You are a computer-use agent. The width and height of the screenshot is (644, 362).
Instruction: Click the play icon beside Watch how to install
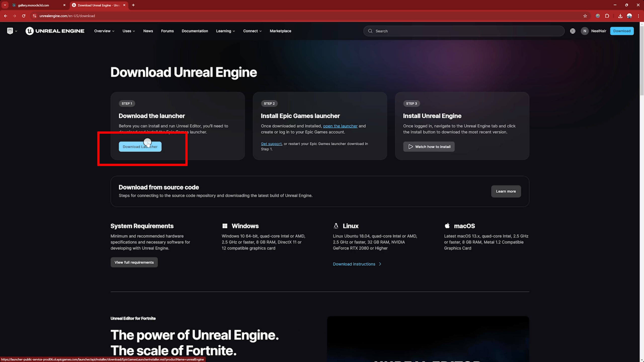tap(411, 147)
